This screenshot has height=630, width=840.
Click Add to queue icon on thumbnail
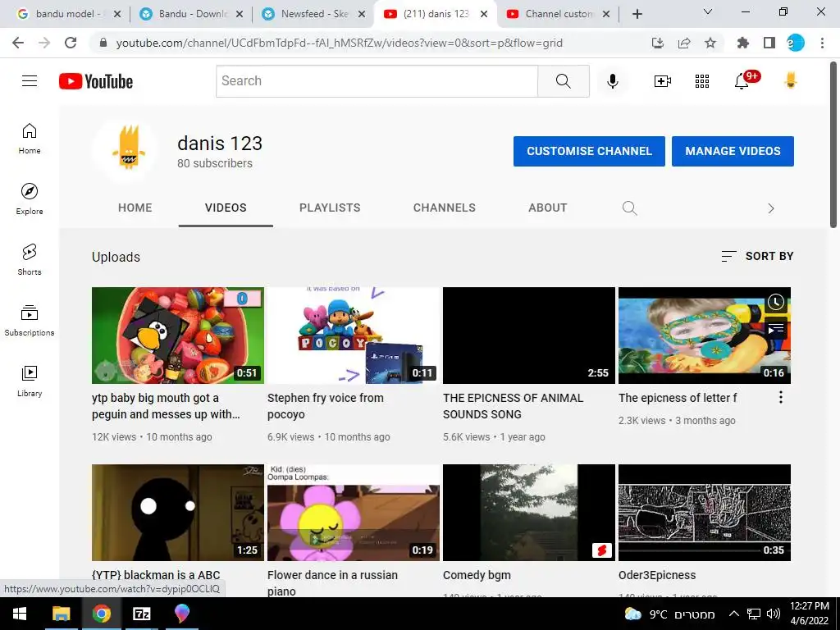[x=776, y=328]
